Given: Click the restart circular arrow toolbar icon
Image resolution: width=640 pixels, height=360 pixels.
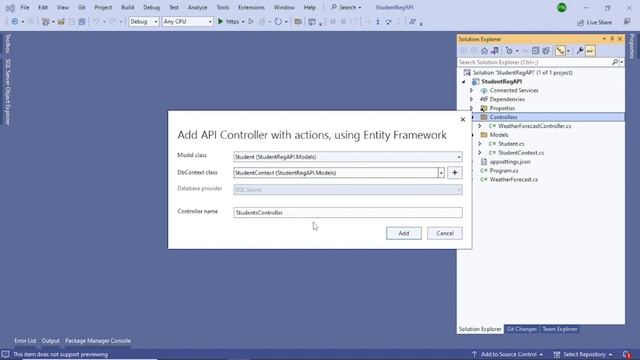Looking at the screenshot, I should (278, 21).
